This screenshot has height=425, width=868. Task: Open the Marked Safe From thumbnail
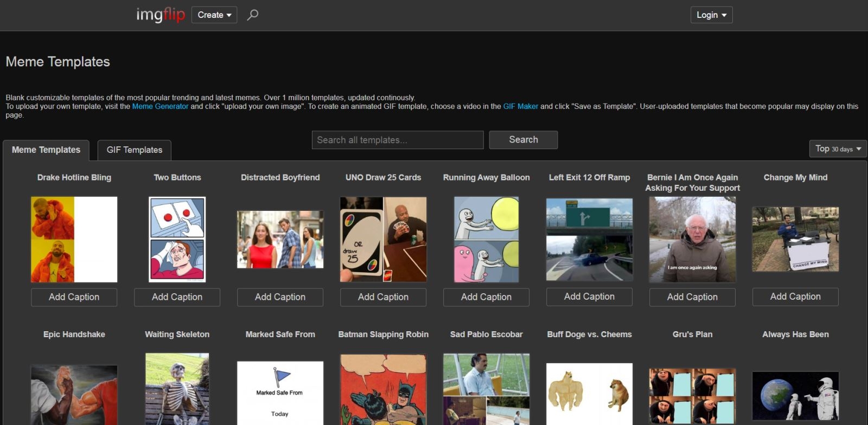pyautogui.click(x=280, y=393)
